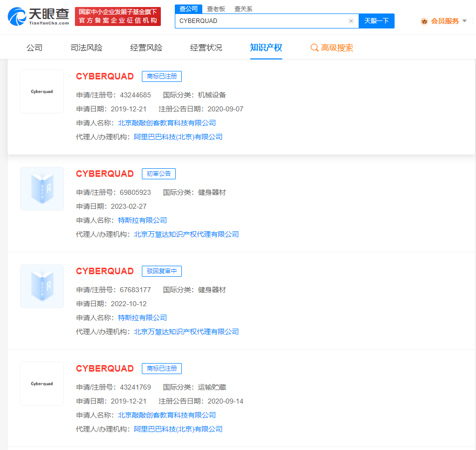Open 特斯拉有限公司 link for trademark 69805923

142,220
